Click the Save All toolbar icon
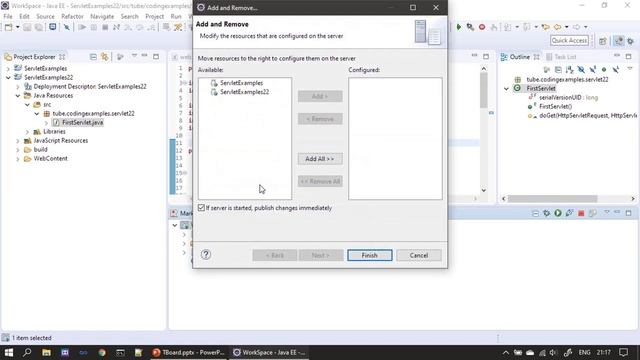Screen dimensions: 640x360 tap(39, 27)
